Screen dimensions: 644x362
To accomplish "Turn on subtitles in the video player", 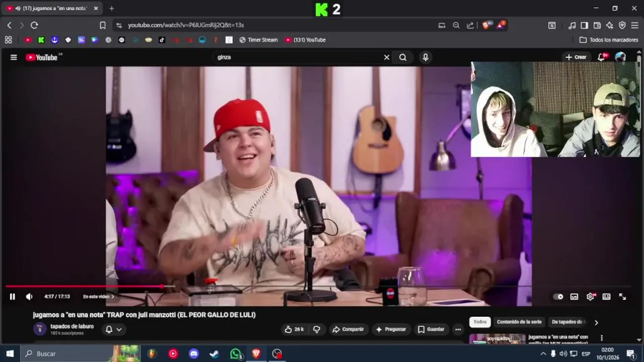I will (574, 297).
